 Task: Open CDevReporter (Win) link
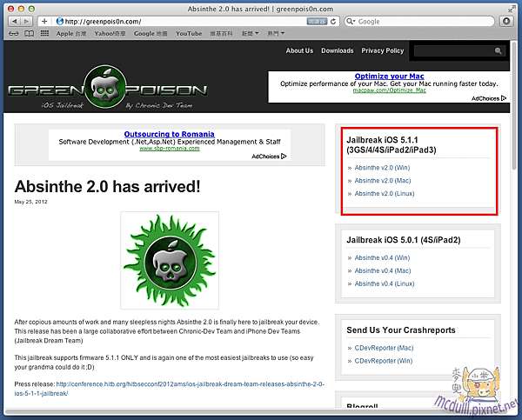point(384,361)
